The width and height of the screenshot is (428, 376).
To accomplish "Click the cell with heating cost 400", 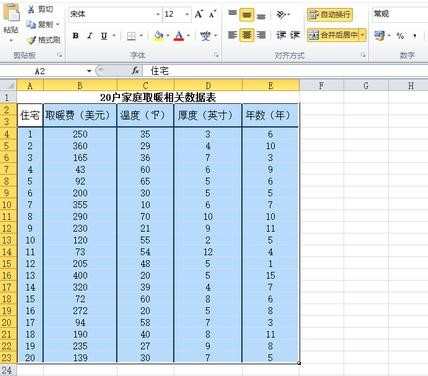I will click(80, 276).
